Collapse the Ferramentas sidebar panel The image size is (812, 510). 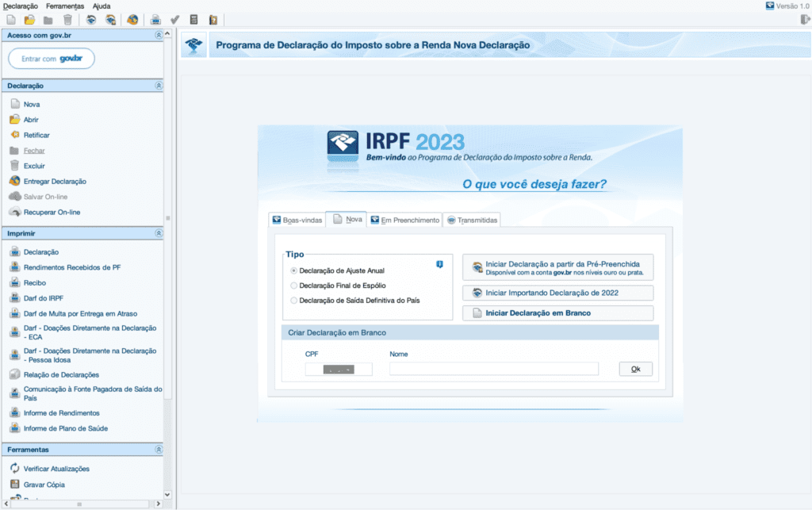coord(159,450)
